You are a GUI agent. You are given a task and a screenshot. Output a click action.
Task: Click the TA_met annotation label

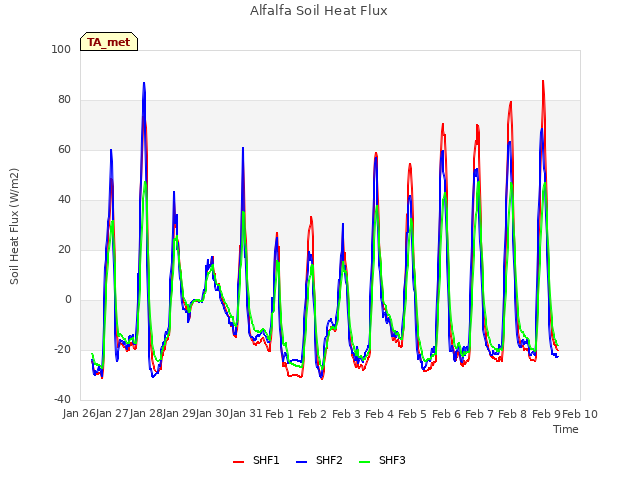pyautogui.click(x=109, y=42)
